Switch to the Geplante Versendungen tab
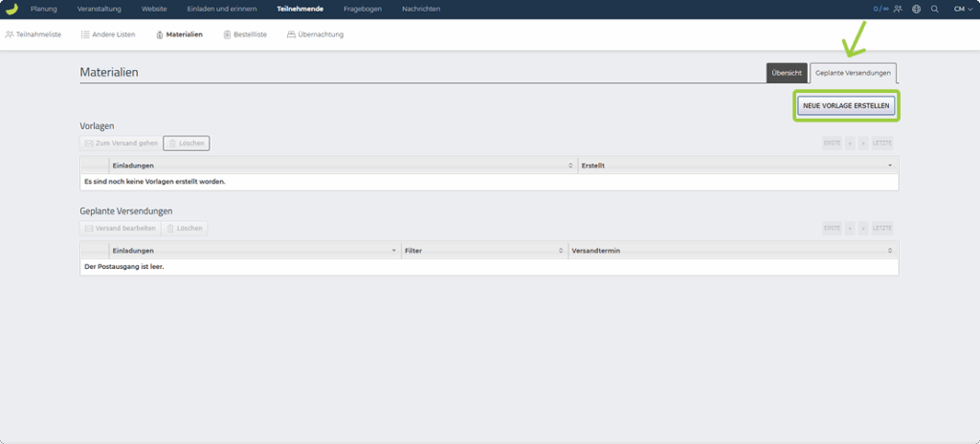 coord(853,73)
